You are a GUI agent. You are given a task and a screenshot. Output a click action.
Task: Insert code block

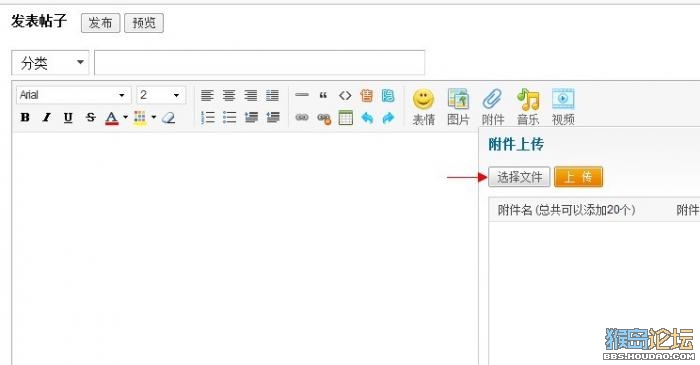345,95
